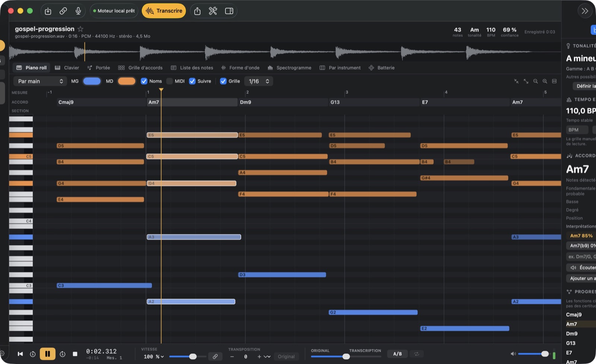
Task: Enable the MIDI checkbox
Action: (169, 81)
